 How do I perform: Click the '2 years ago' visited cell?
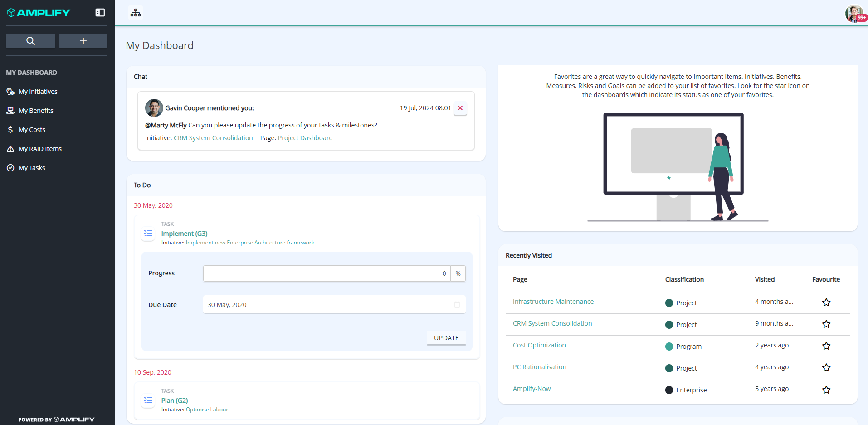[x=772, y=345]
